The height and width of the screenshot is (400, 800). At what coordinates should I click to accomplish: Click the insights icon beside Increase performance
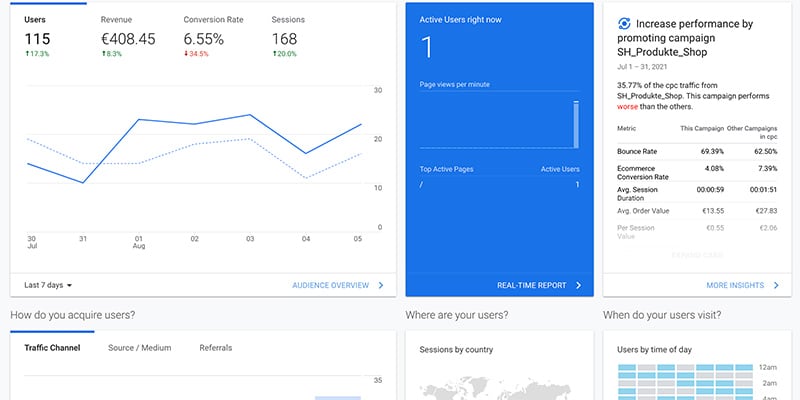pos(624,23)
